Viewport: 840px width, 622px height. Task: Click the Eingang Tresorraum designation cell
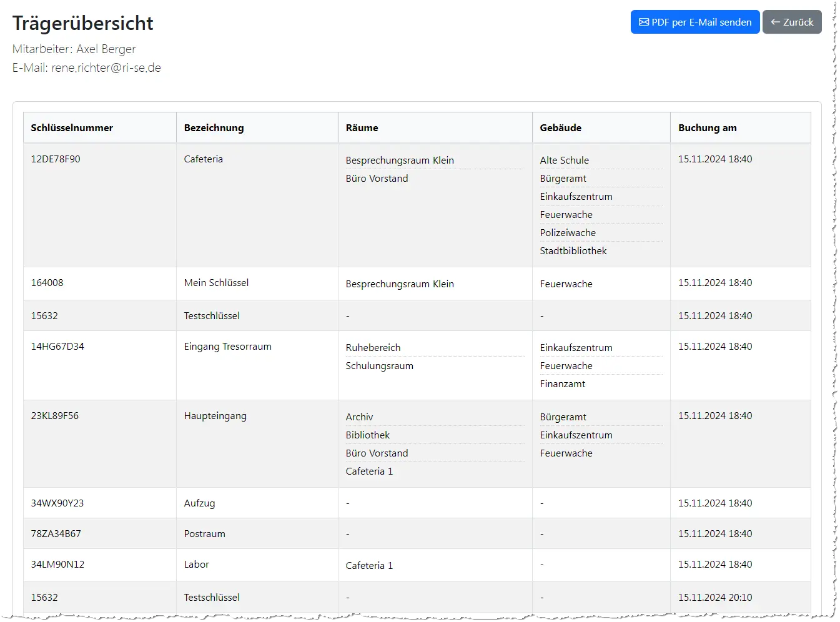[227, 346]
